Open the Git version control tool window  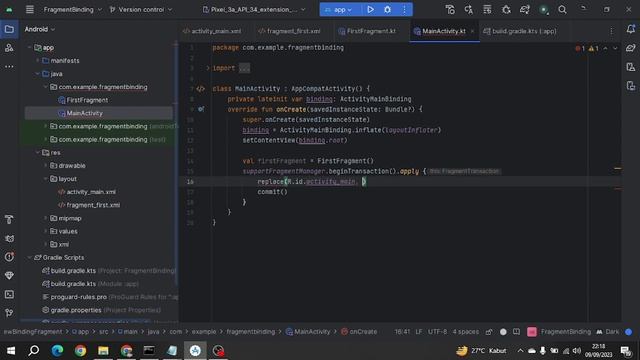coord(9,313)
